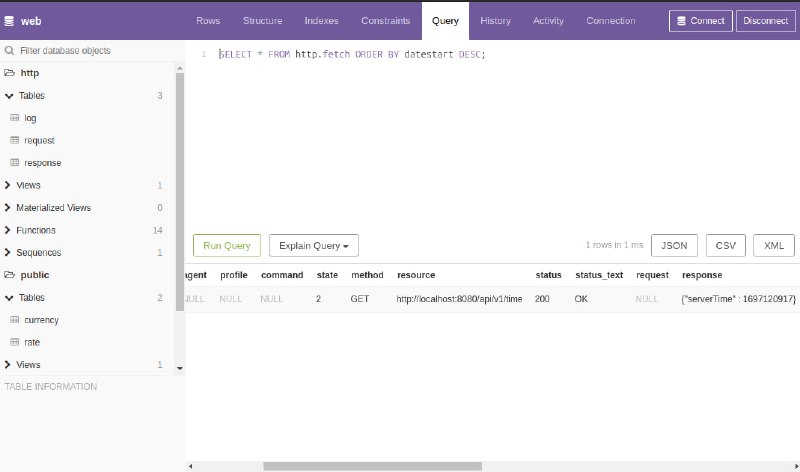800x472 pixels.
Task: Collapse the Tables group under http
Action: [9, 95]
